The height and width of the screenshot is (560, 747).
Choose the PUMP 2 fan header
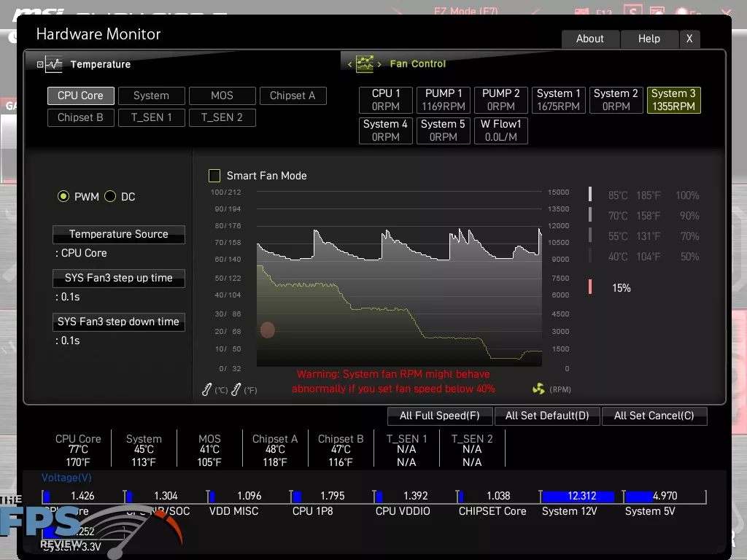click(501, 100)
